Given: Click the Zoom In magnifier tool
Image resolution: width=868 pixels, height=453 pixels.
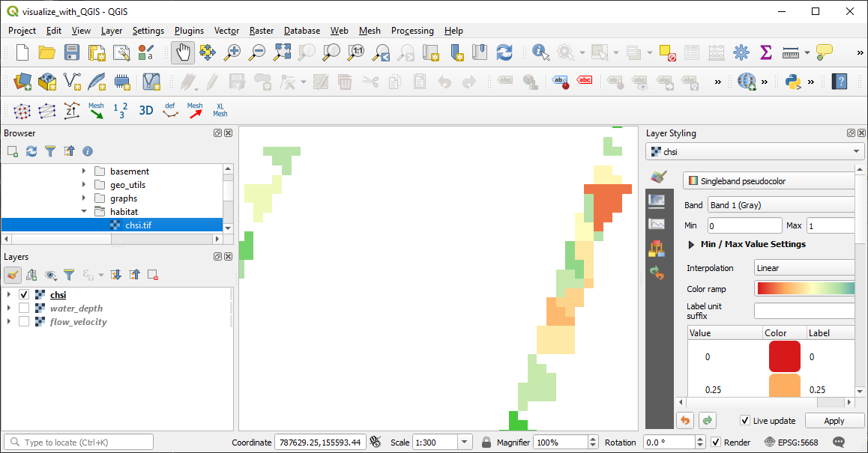Looking at the screenshot, I should (233, 52).
